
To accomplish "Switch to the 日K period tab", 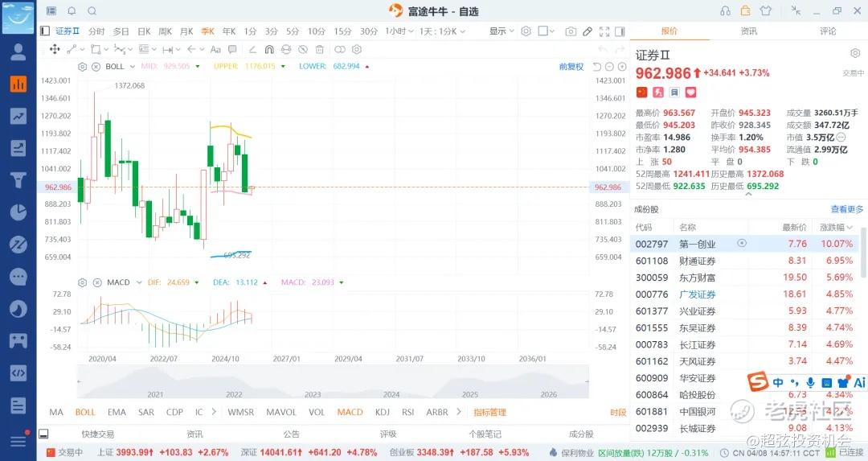I will click(x=144, y=31).
